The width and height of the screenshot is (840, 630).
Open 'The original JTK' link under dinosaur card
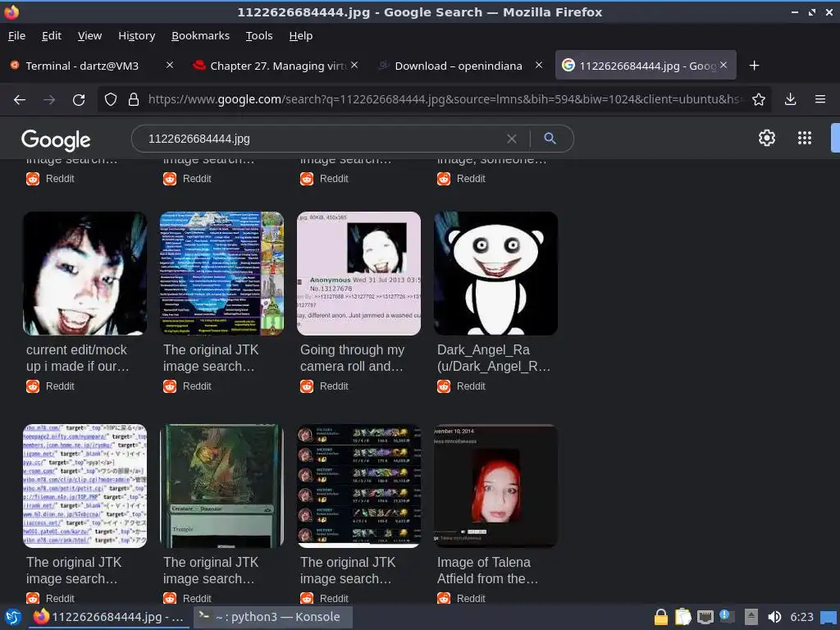click(x=211, y=571)
